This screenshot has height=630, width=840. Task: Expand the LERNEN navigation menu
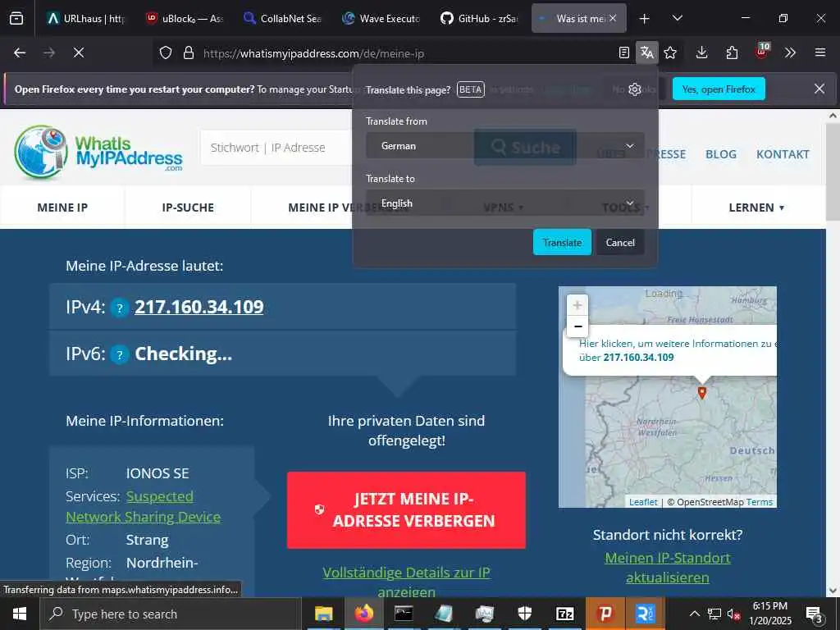point(756,208)
